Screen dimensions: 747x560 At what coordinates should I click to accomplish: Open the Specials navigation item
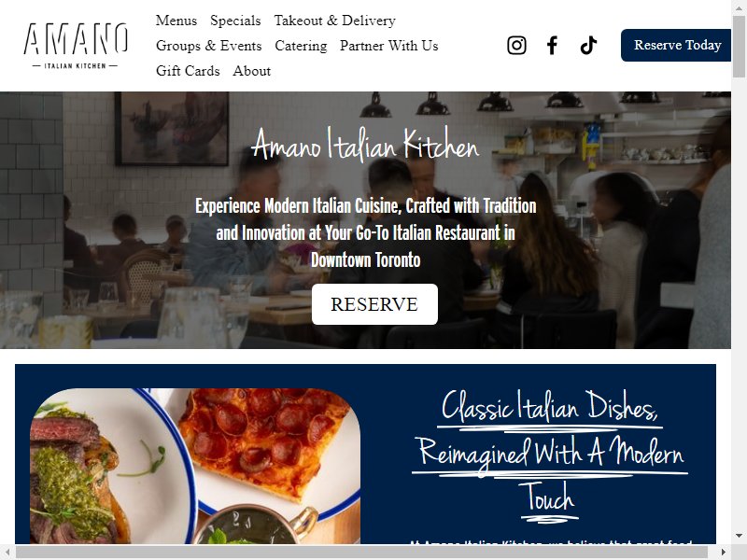click(x=235, y=21)
